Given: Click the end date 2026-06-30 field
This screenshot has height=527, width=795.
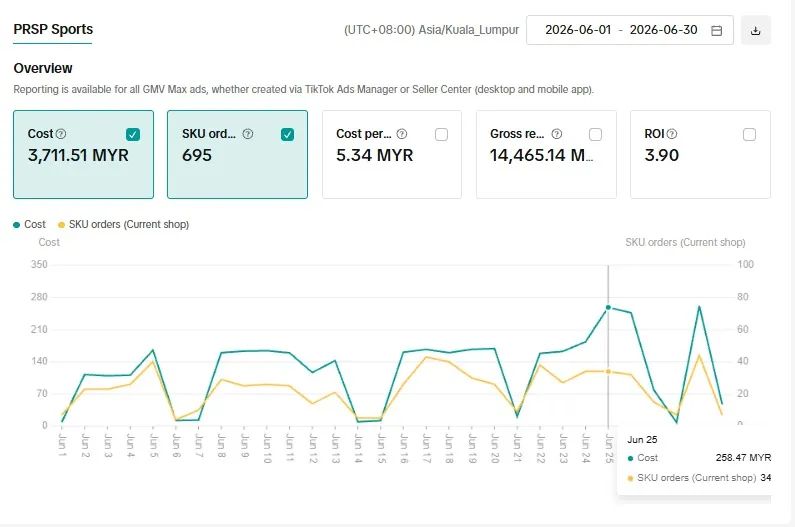Looking at the screenshot, I should (x=664, y=30).
